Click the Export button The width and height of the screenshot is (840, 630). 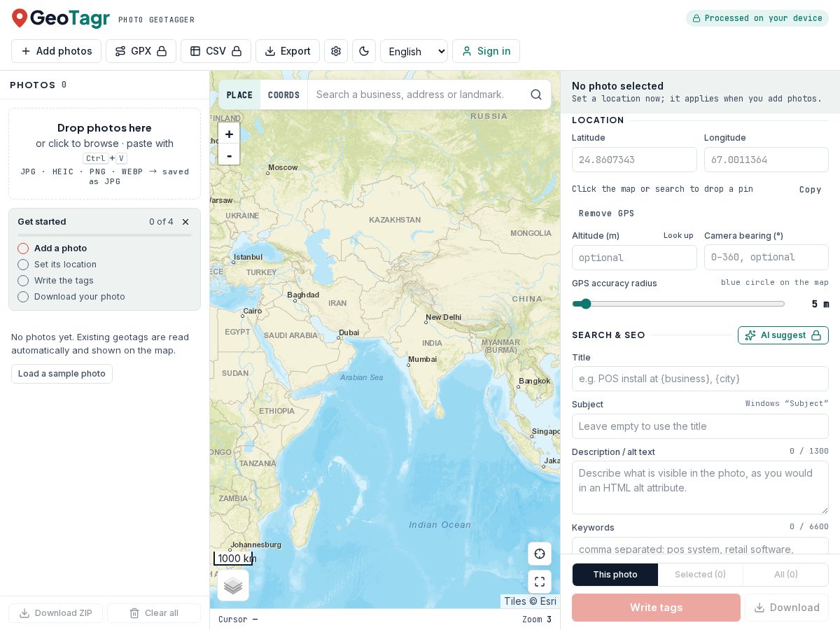pyautogui.click(x=288, y=51)
